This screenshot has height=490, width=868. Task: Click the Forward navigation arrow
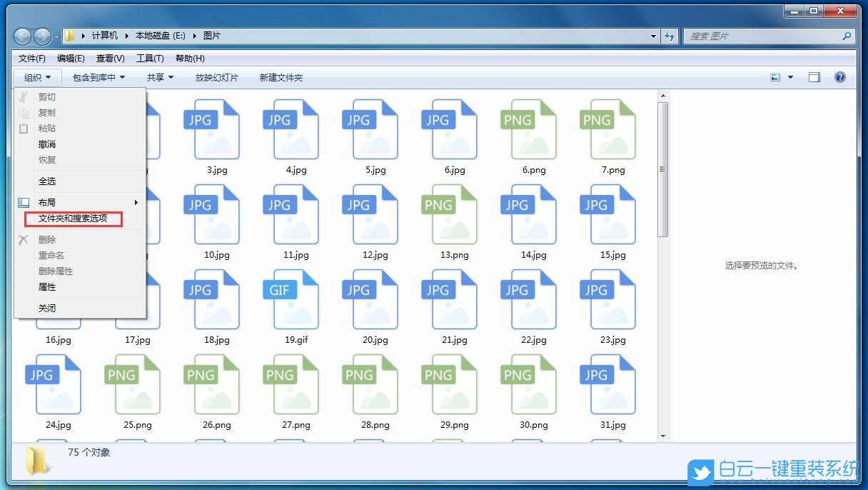click(41, 36)
